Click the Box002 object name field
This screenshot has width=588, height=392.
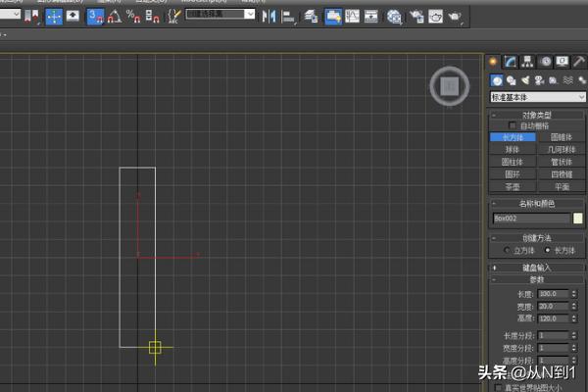pos(531,219)
